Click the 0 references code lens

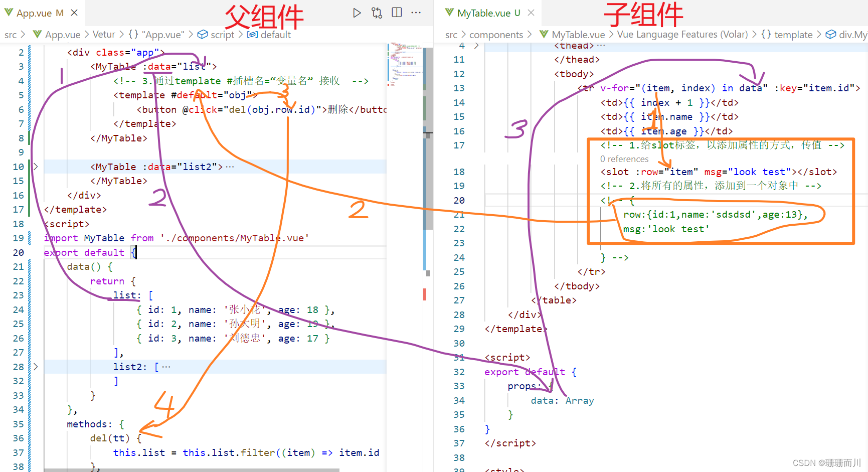tap(624, 159)
